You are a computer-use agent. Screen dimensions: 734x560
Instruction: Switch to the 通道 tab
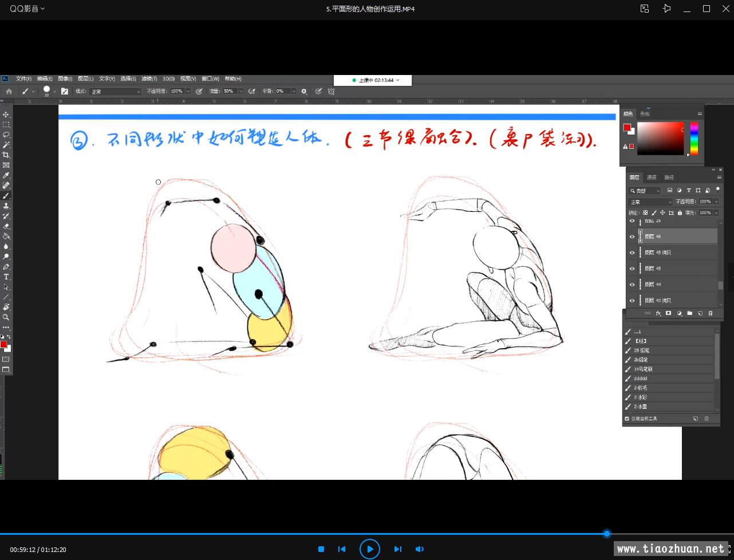[x=652, y=178]
